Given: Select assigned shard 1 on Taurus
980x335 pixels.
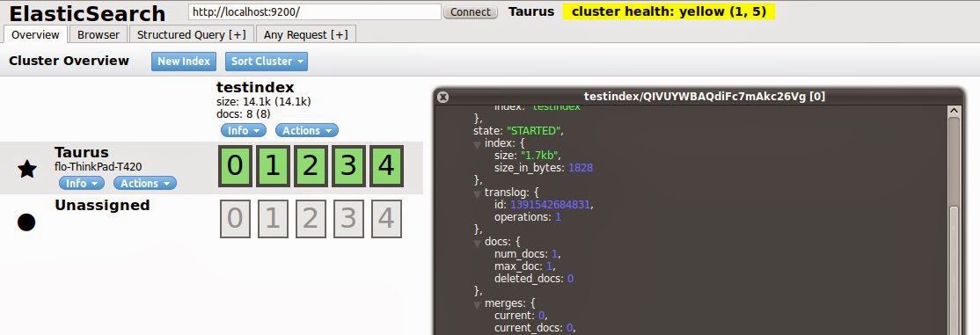Looking at the screenshot, I should point(273,166).
